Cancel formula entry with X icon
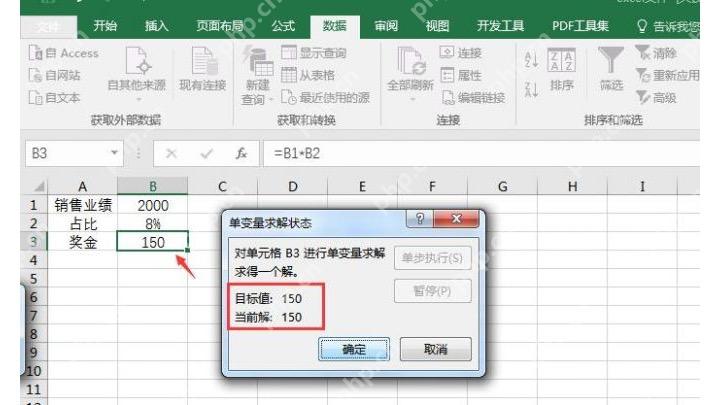The width and height of the screenshot is (720, 405). pos(171,153)
